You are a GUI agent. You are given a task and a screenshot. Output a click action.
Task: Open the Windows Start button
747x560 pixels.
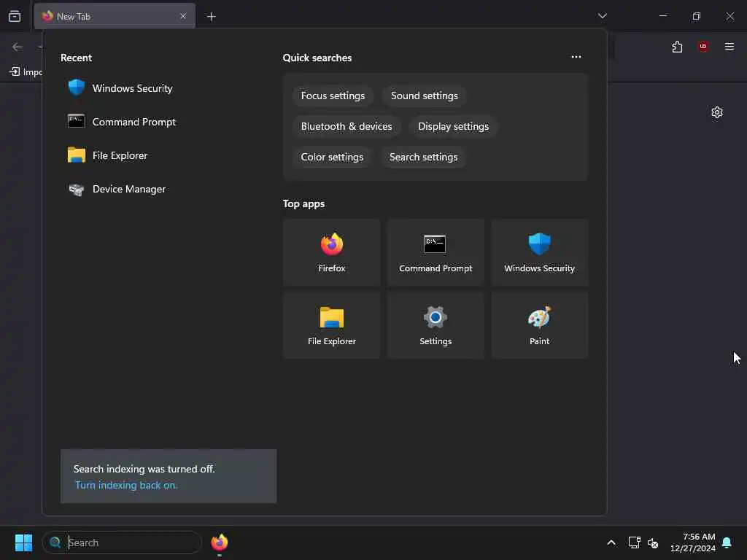point(23,542)
